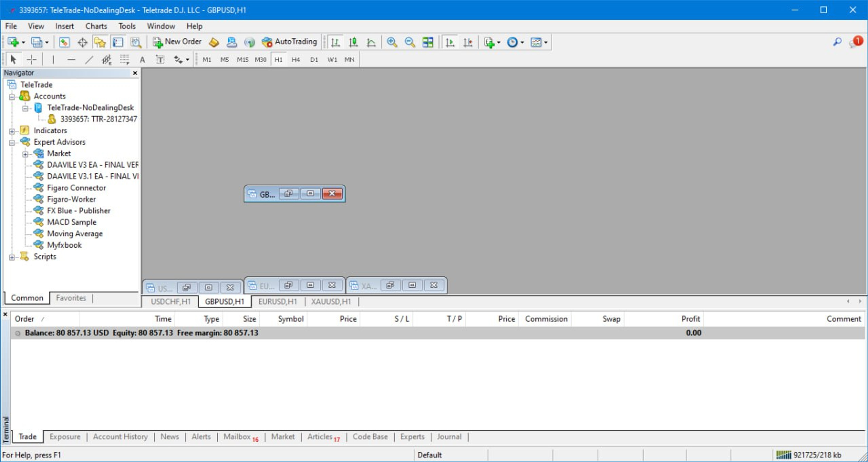Switch to candlestick chart display
The height and width of the screenshot is (462, 868).
coord(353,42)
